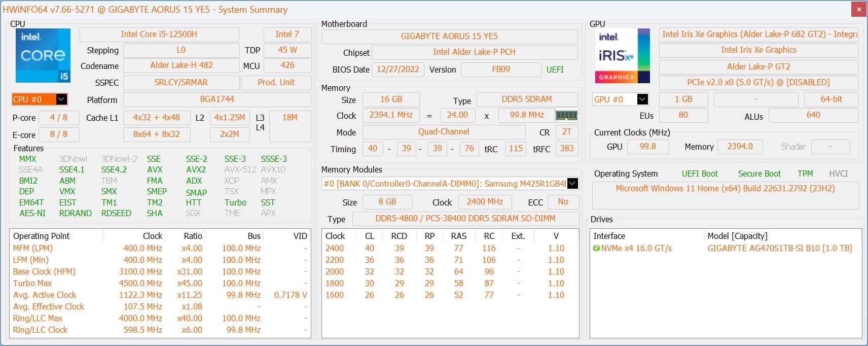The width and height of the screenshot is (868, 346).
Task: Click the Intel Iris Xe Graphics logo
Action: coord(622,56)
